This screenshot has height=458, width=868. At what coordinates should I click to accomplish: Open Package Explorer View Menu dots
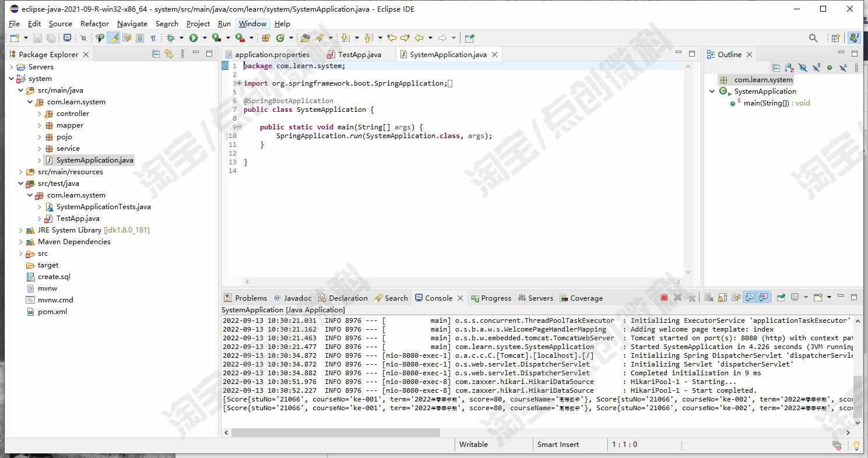(182, 54)
